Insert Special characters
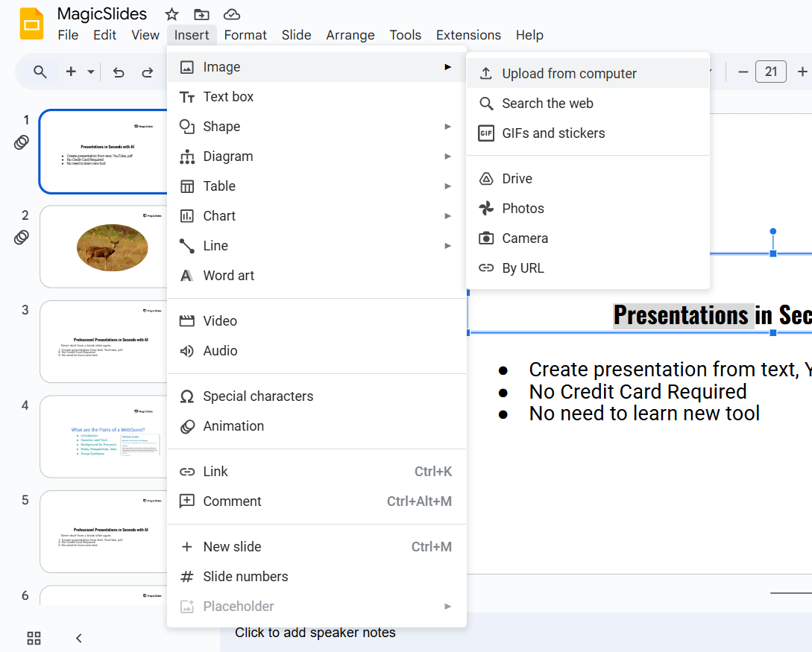Viewport: 812px width, 652px height. [x=317, y=396]
